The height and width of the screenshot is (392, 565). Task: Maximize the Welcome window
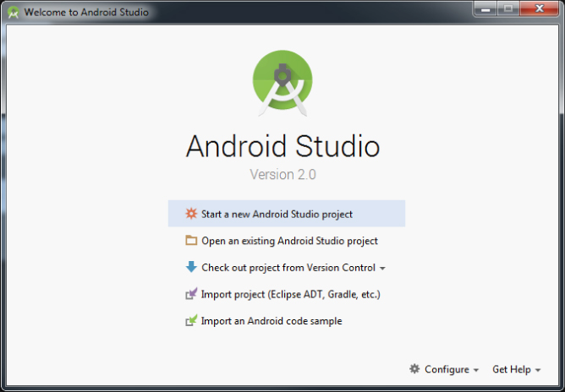[508, 9]
